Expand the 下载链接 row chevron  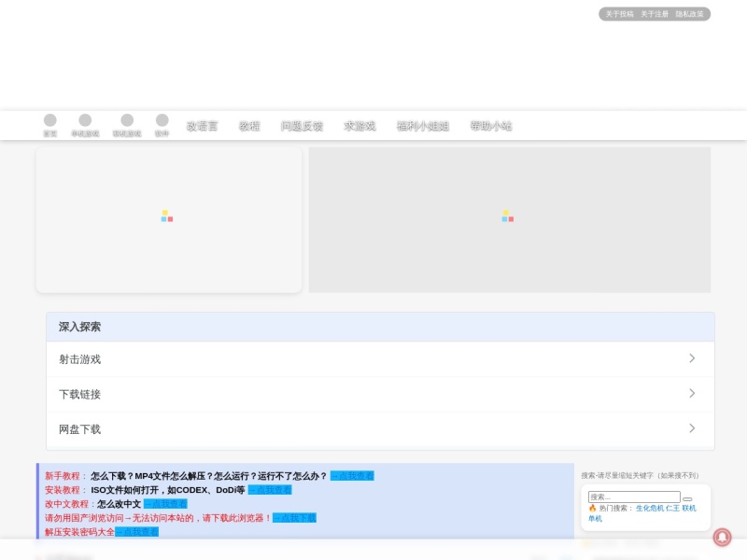(x=692, y=393)
